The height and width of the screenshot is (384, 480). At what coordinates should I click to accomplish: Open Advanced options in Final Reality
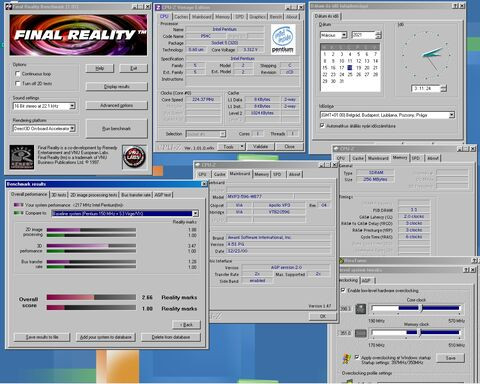(116, 105)
